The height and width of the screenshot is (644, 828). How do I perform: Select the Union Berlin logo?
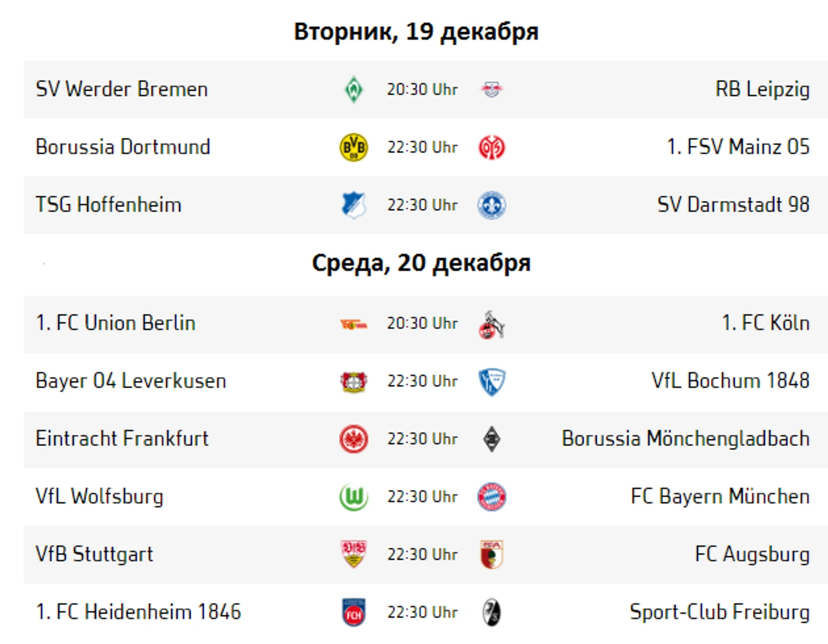354,324
